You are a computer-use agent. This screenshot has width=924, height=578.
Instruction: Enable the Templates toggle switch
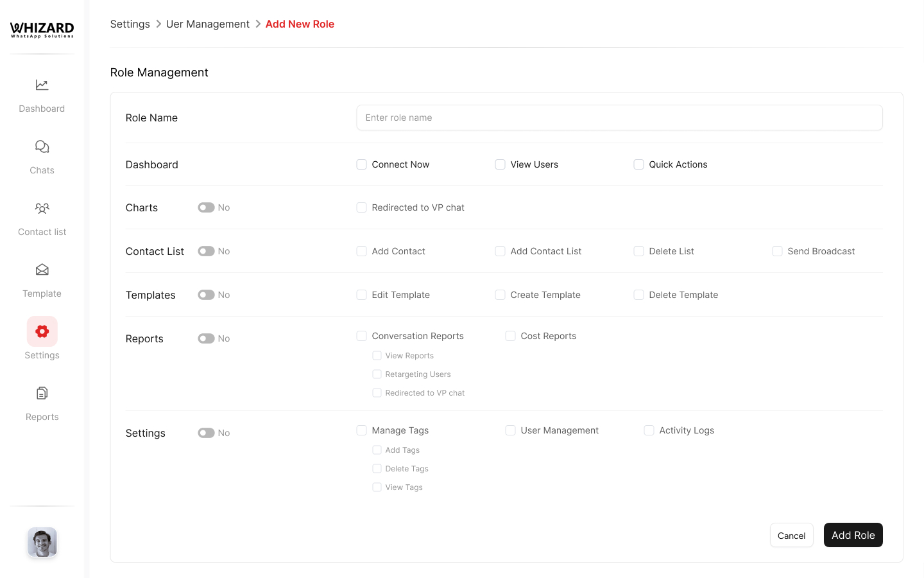point(206,295)
